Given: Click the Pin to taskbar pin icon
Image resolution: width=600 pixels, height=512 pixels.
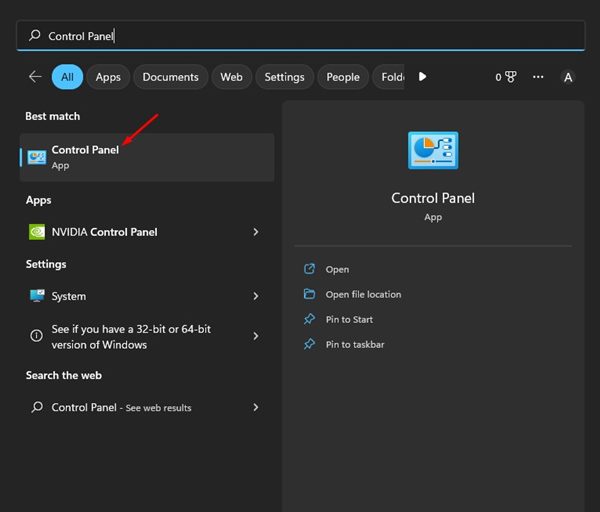Looking at the screenshot, I should (x=309, y=344).
